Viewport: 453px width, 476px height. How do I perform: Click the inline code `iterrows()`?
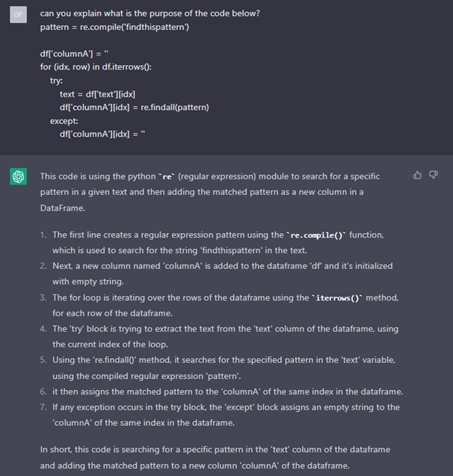coord(338,298)
